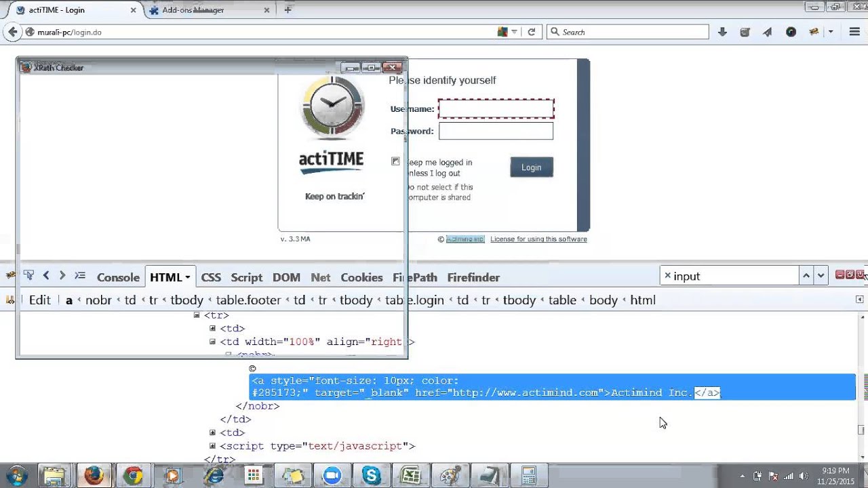Open License for using this software link
Screen dimensions: 868x488
click(538, 239)
